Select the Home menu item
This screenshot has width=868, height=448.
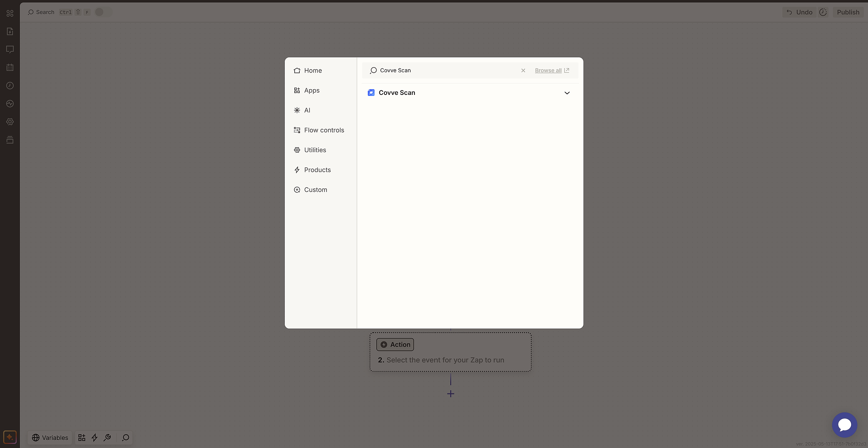pyautogui.click(x=313, y=70)
